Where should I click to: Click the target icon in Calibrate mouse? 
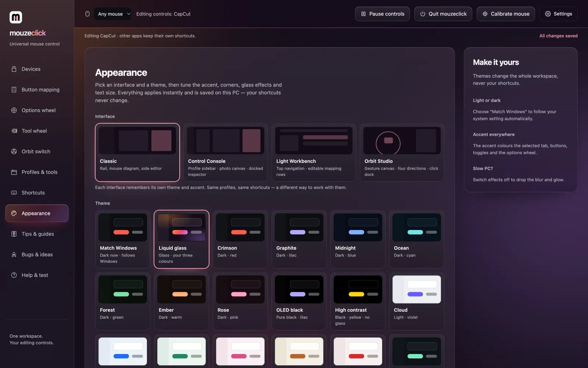485,14
